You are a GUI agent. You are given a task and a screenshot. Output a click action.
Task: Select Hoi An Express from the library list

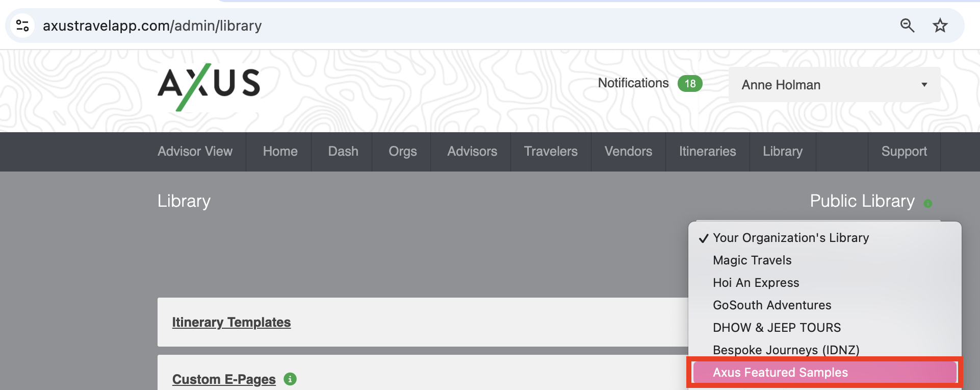coord(824,283)
